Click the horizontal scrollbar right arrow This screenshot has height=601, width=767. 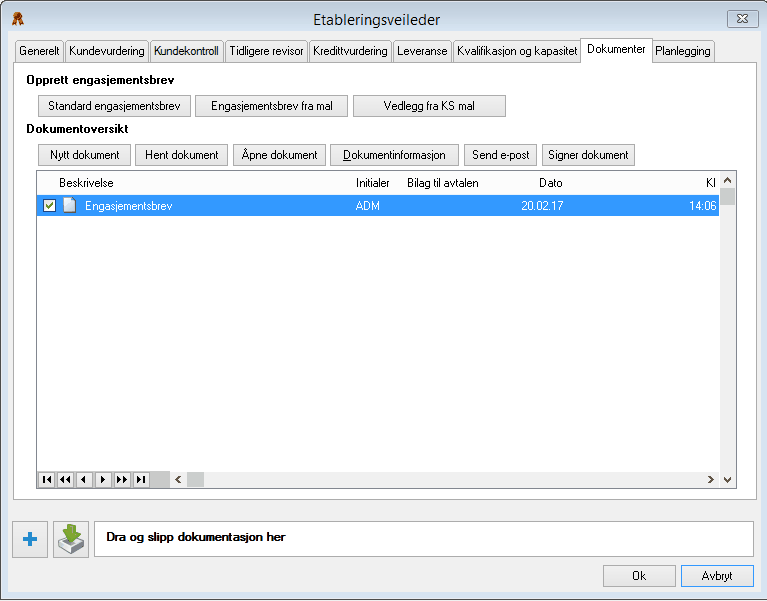[x=711, y=480]
